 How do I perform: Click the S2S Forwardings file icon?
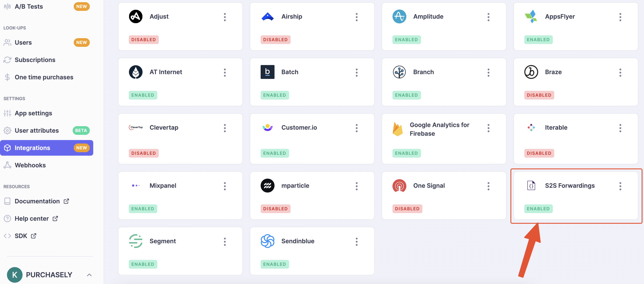click(x=531, y=186)
